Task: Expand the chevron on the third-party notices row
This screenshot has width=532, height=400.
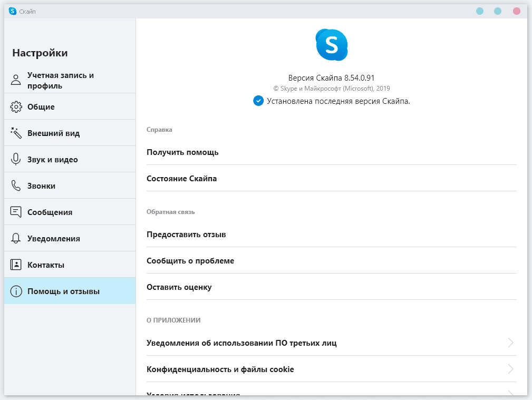Action: (x=510, y=343)
